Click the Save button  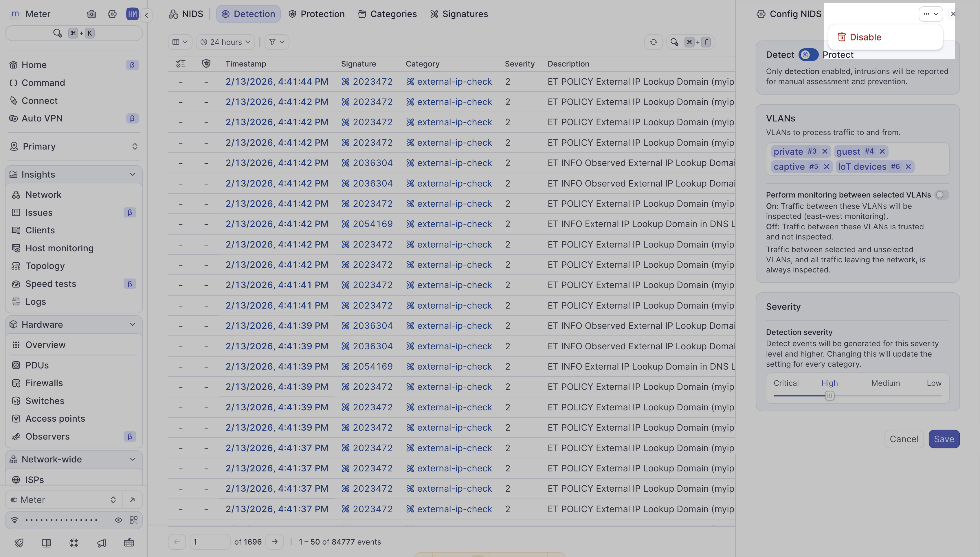944,439
